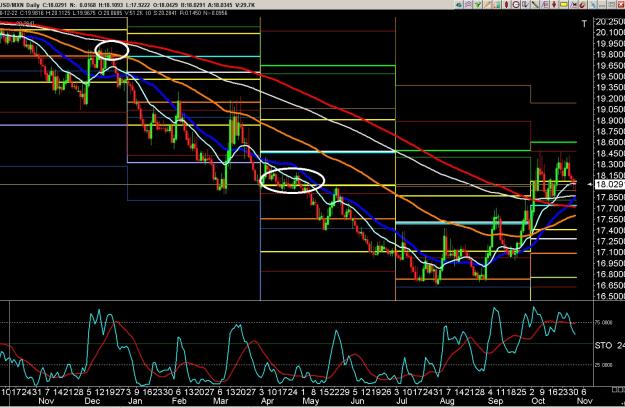The height and width of the screenshot is (408, 625).
Task: Click the Jan month label on time axis
Action: (x=135, y=401)
